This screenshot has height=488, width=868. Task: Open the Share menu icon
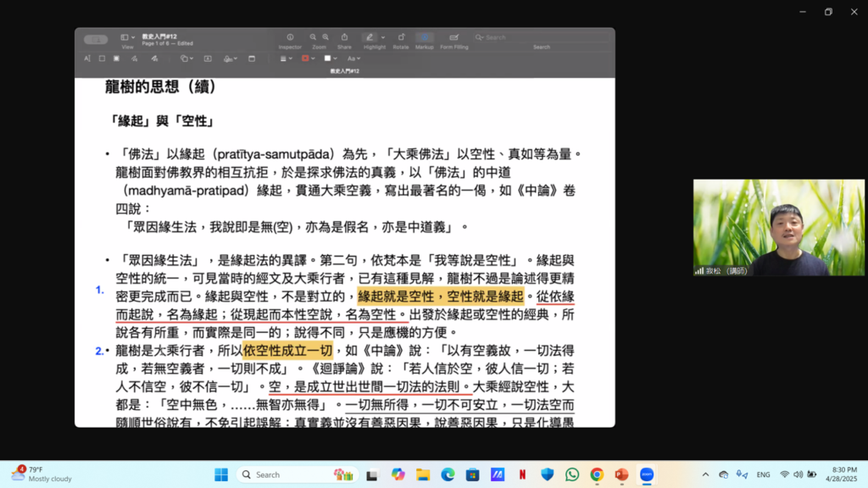click(x=344, y=38)
